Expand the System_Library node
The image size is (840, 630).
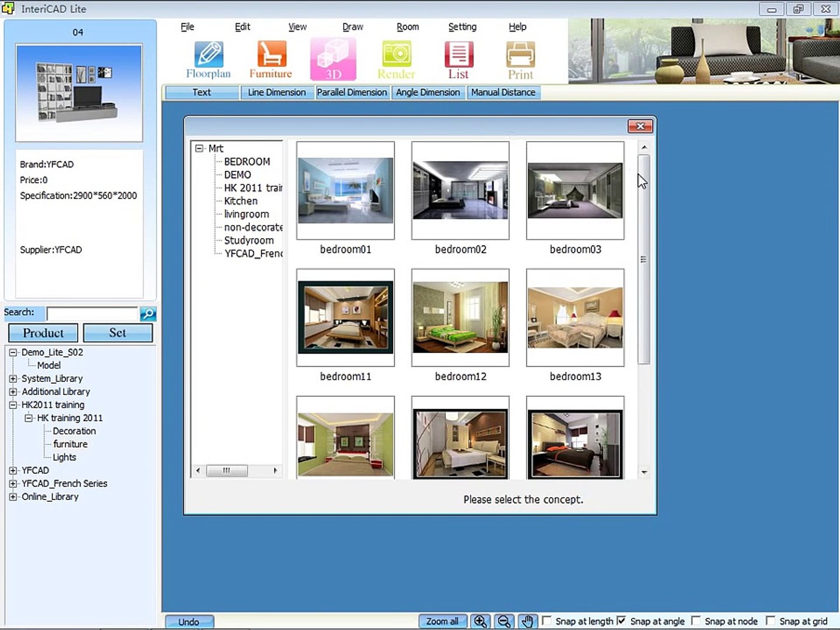(13, 379)
